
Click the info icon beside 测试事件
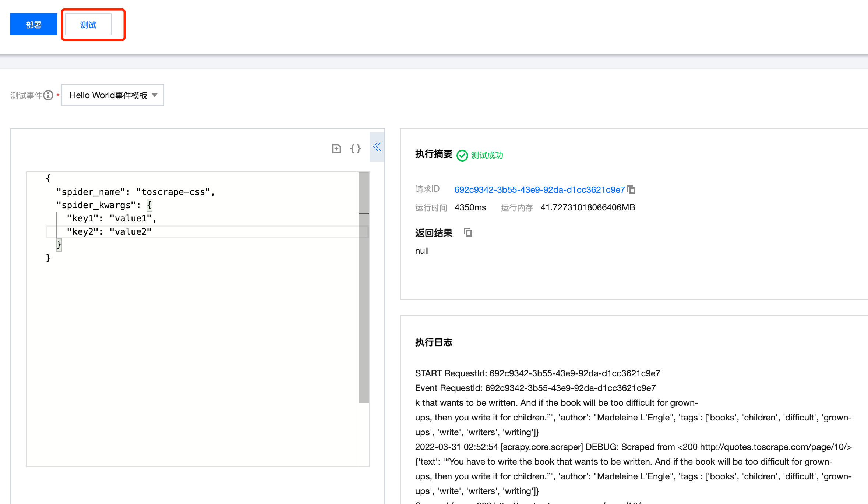(x=48, y=95)
